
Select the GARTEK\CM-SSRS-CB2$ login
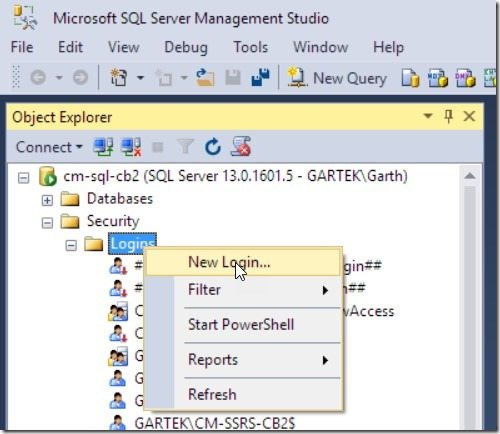[215, 424]
